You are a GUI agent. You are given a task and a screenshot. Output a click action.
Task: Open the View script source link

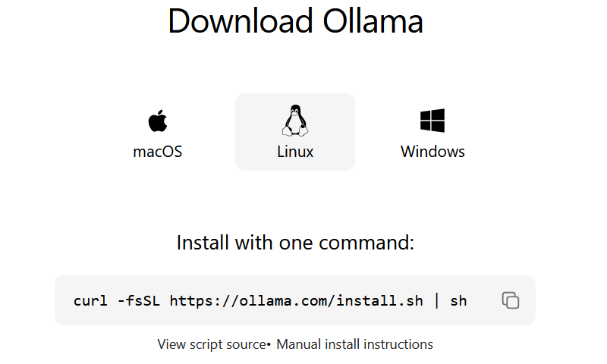(x=212, y=344)
